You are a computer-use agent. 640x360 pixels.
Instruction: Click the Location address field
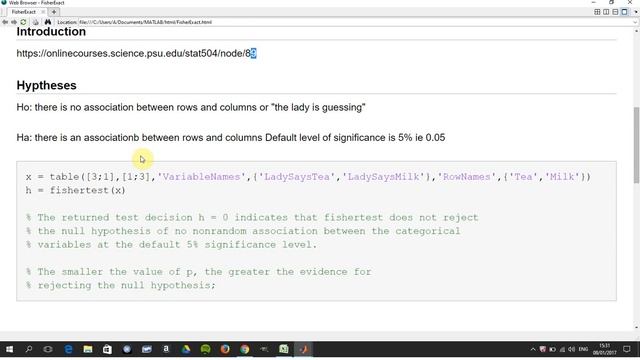coord(354,22)
